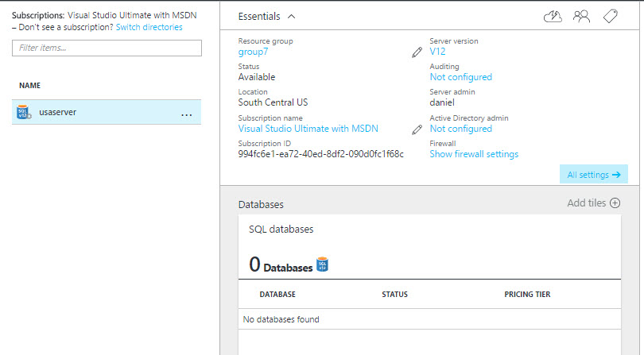
Task: Click Active Directory admin Not configured link
Action: tap(460, 129)
